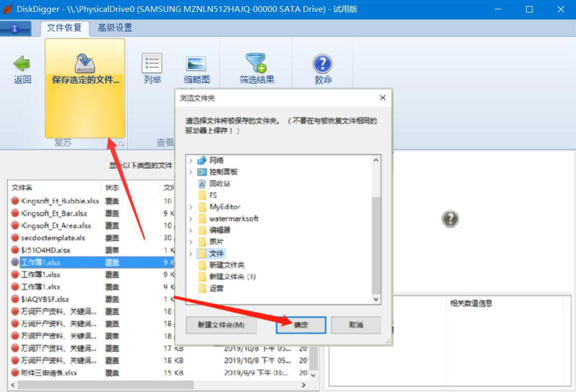
Task: Sort by the 文件名 column header
Action: click(x=54, y=187)
